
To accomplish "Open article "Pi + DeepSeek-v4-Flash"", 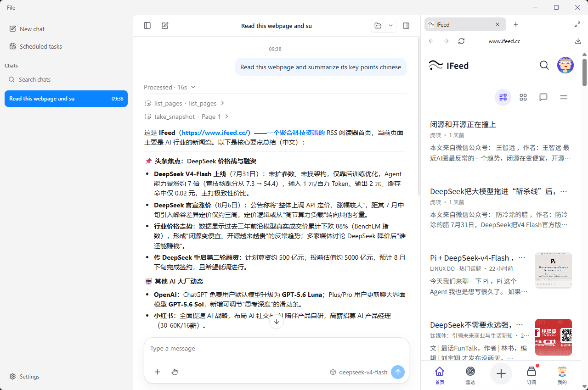I will 478,258.
